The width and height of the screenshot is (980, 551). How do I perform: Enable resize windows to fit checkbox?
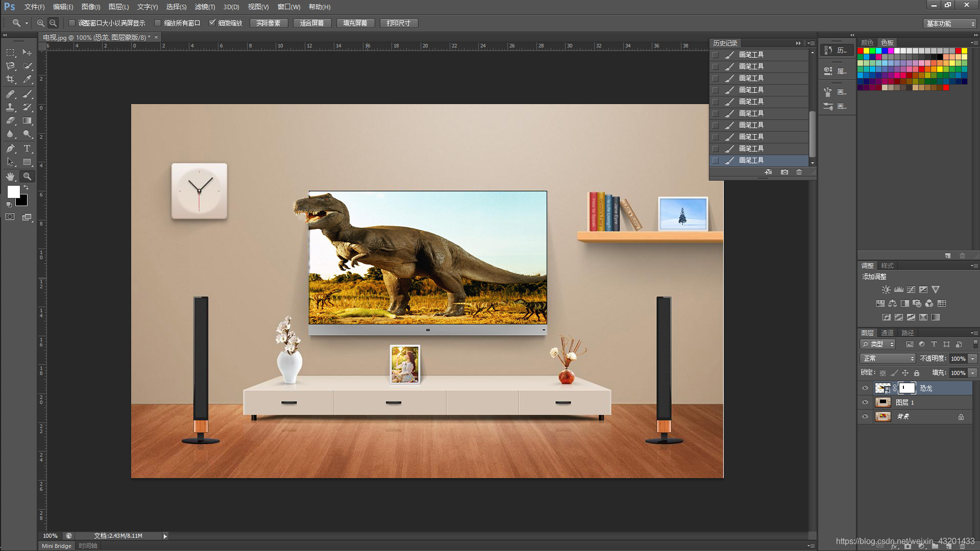72,23
